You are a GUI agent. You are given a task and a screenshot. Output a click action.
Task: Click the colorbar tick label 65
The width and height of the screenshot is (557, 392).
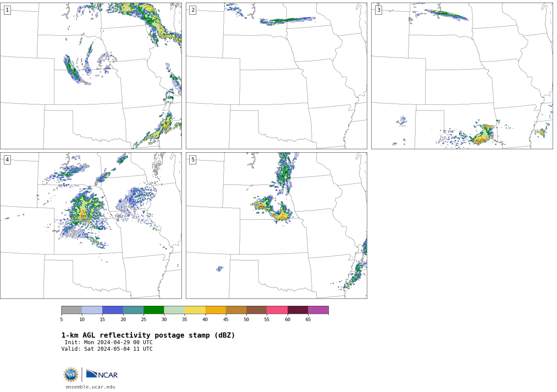308,319
